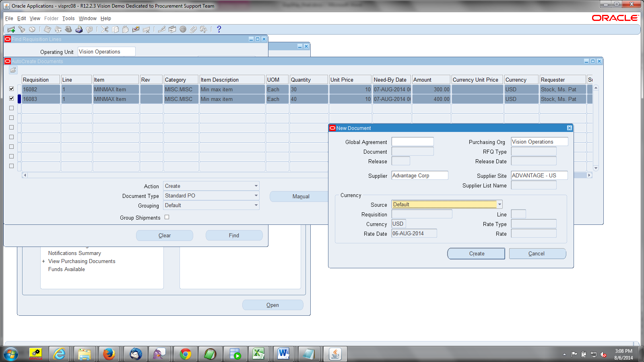Select Funds Available in the Navigator list

66,269
